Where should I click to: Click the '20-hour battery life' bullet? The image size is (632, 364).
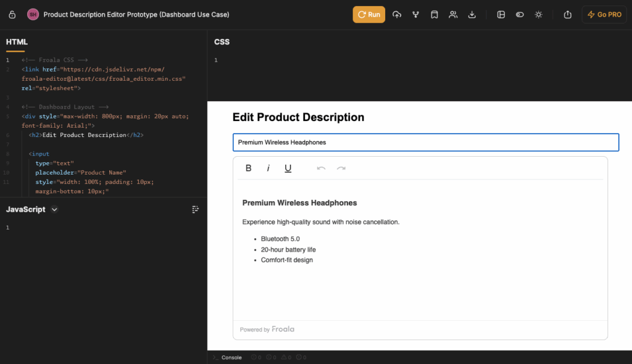coord(288,249)
